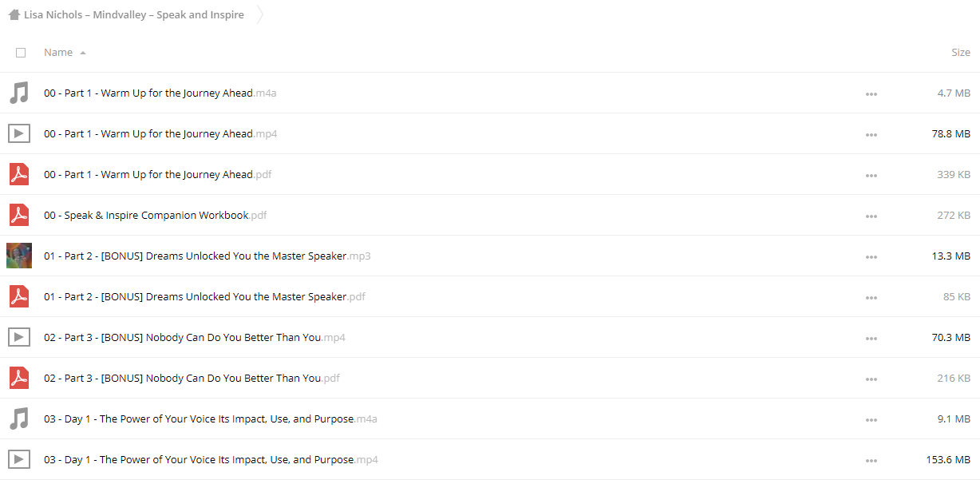Open more actions for Nobody Can Do You Better .mp4
The height and width of the screenshot is (480, 980).
871,339
